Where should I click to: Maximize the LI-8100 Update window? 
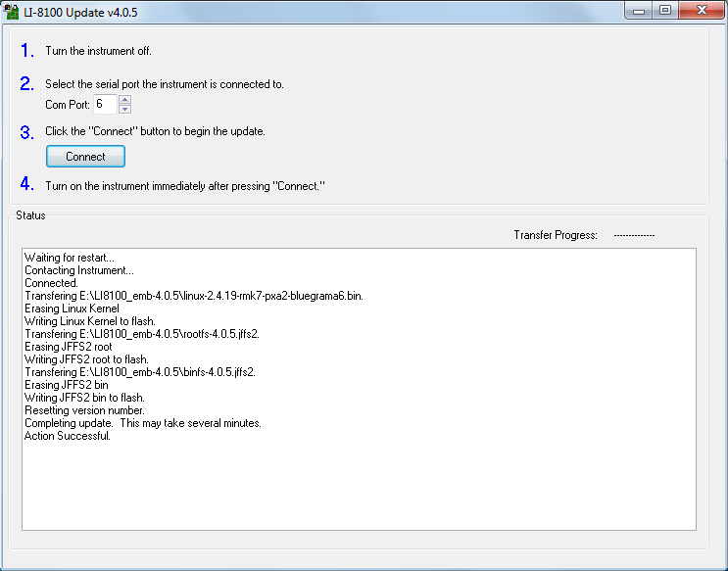665,10
